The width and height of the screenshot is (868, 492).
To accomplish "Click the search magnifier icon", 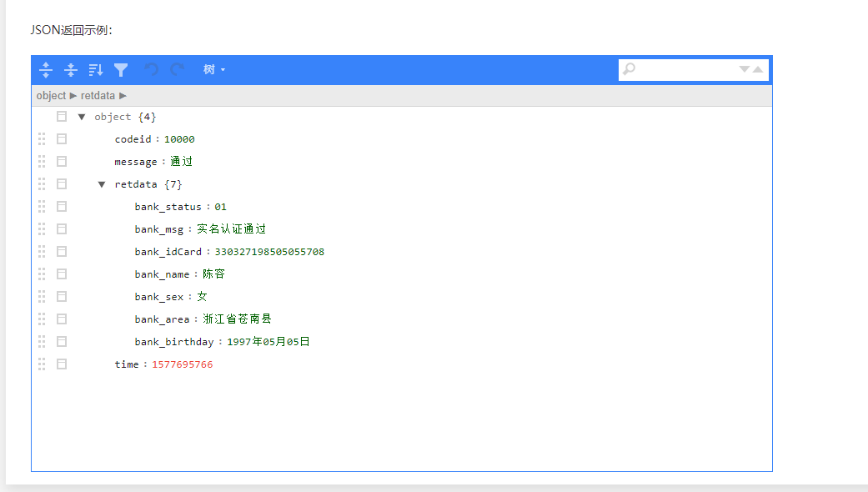I will pos(629,69).
